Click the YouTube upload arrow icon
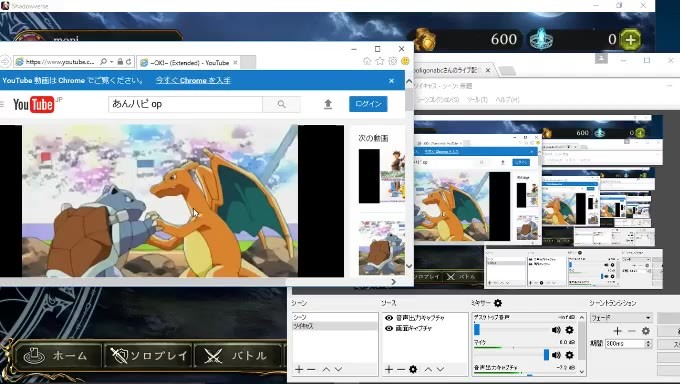Image resolution: width=680 pixels, height=384 pixels. pyautogui.click(x=328, y=104)
